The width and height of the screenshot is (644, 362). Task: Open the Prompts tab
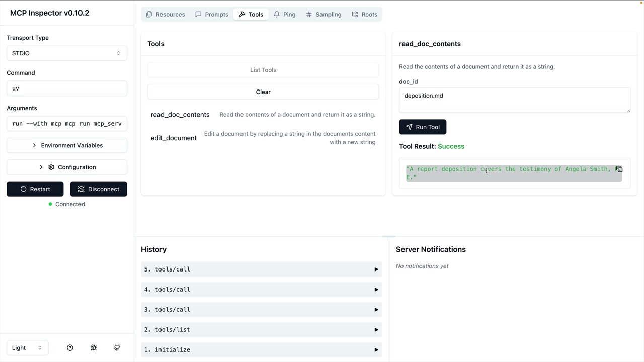[x=212, y=15]
